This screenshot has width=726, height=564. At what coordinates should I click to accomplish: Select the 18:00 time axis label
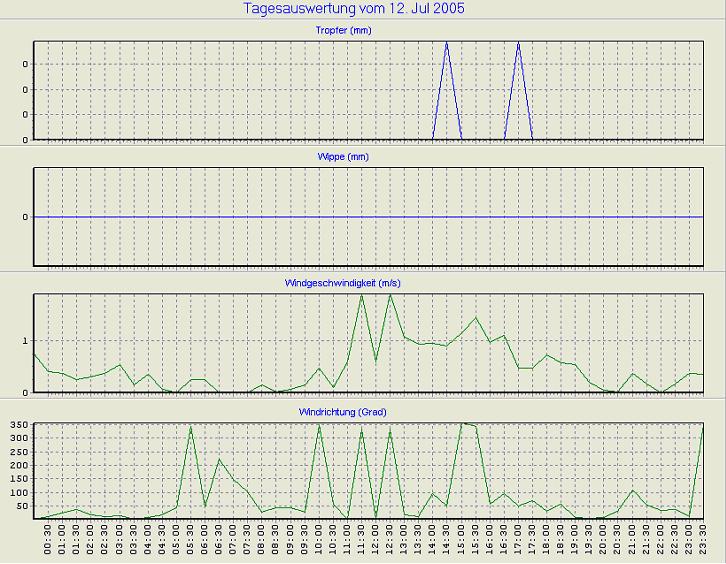pyautogui.click(x=546, y=541)
